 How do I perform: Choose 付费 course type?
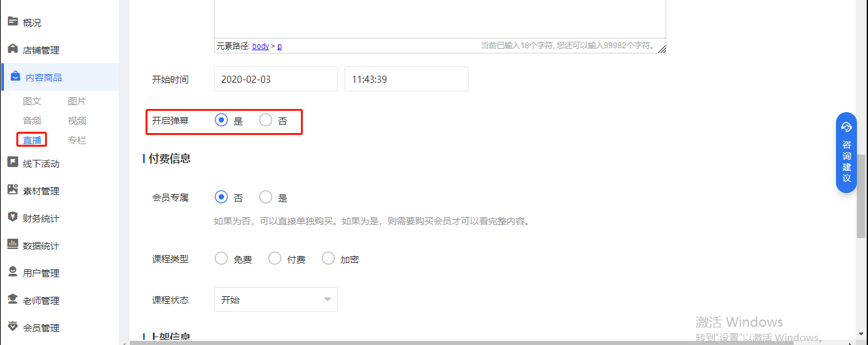pyautogui.click(x=275, y=258)
